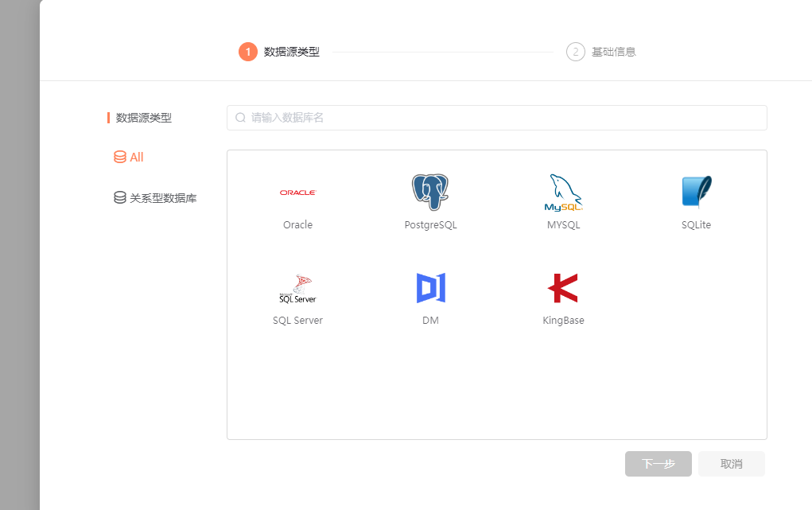Pick the KingBase red K logo
812x510 pixels.
[x=563, y=288]
